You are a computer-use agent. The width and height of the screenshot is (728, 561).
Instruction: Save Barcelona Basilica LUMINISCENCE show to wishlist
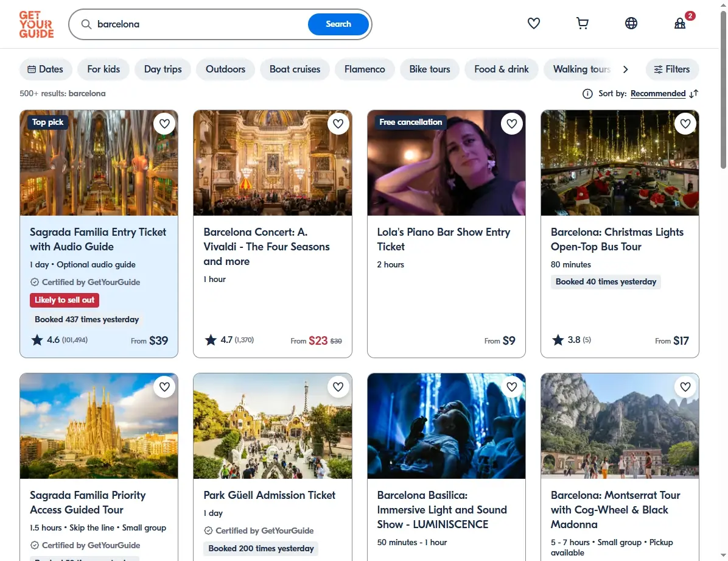click(512, 387)
